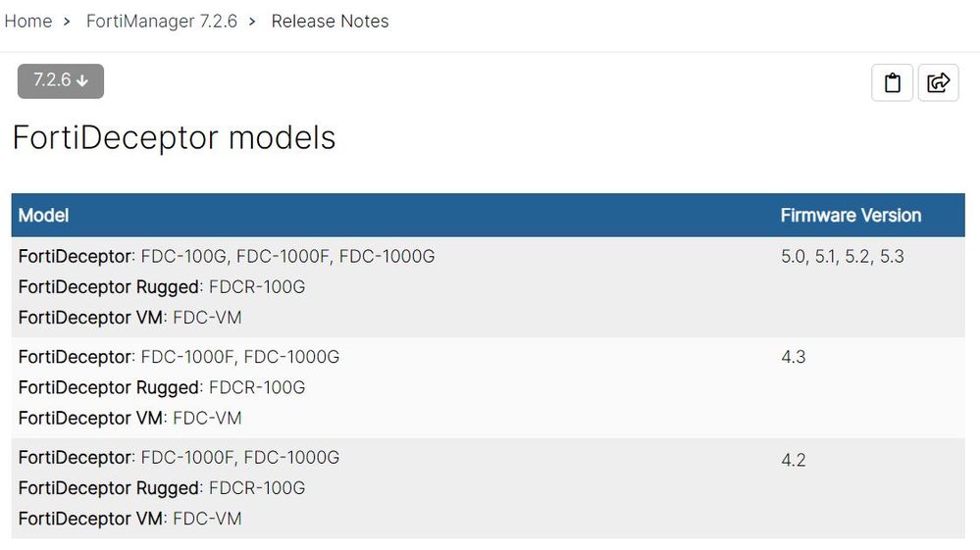Click the Firmware Version column header
Image resolution: width=980 pixels, height=550 pixels.
pyautogui.click(x=851, y=216)
